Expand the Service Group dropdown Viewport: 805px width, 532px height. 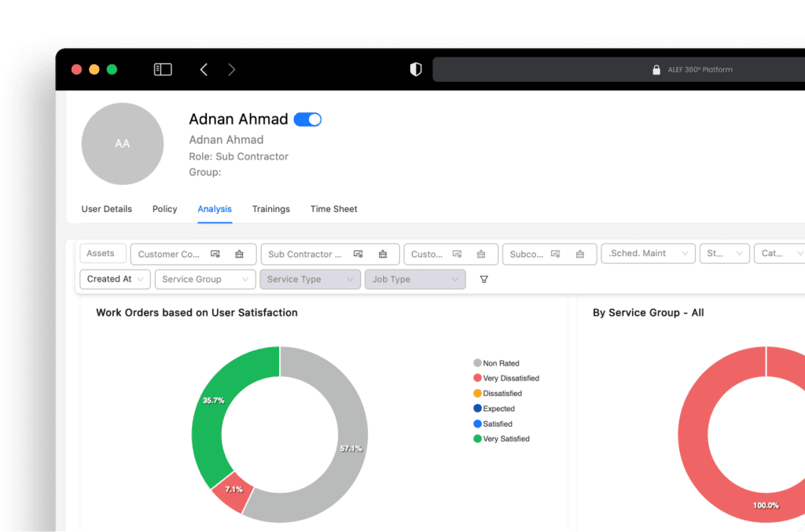(205, 279)
